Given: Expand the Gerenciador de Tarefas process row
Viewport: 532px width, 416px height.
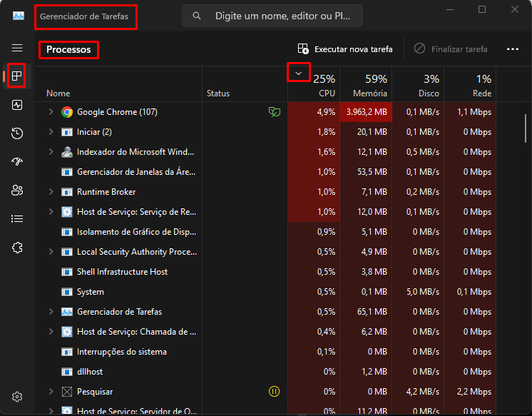Looking at the screenshot, I should pyautogui.click(x=51, y=312).
